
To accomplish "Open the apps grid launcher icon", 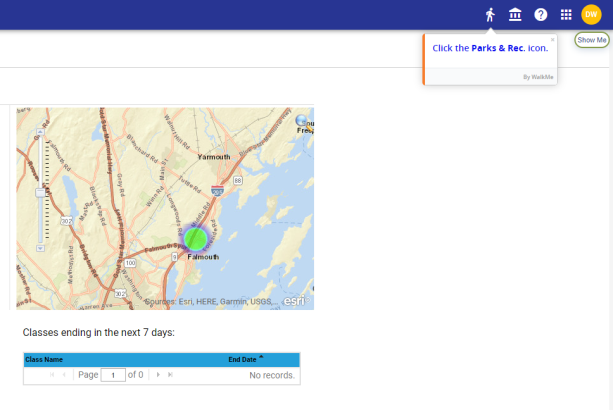I will pyautogui.click(x=566, y=14).
